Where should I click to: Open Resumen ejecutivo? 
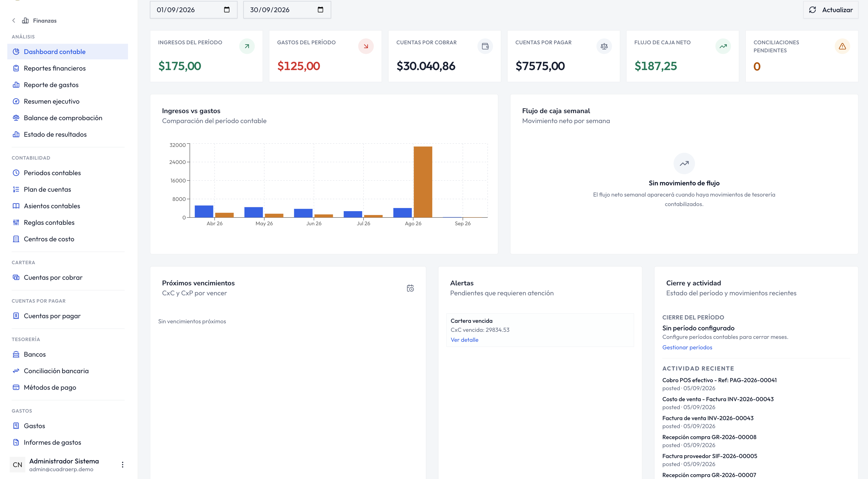(67, 101)
